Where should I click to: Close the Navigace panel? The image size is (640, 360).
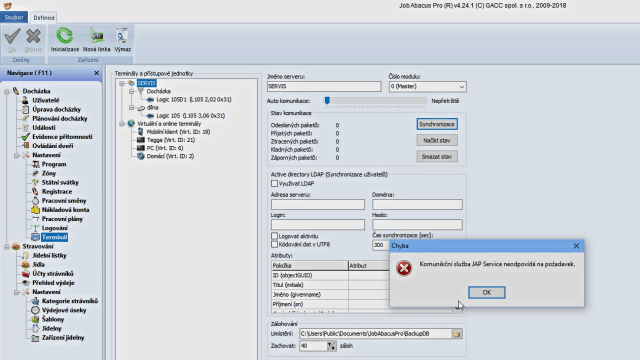[96, 73]
